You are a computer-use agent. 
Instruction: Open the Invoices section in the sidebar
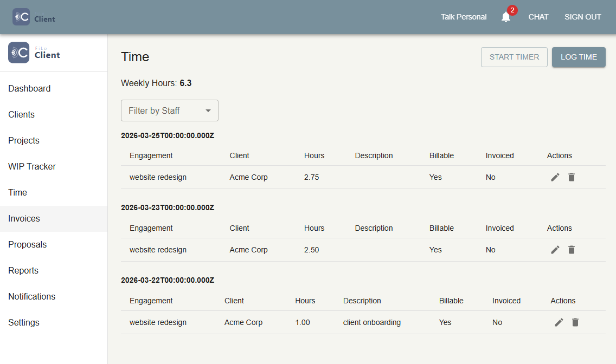click(x=24, y=219)
